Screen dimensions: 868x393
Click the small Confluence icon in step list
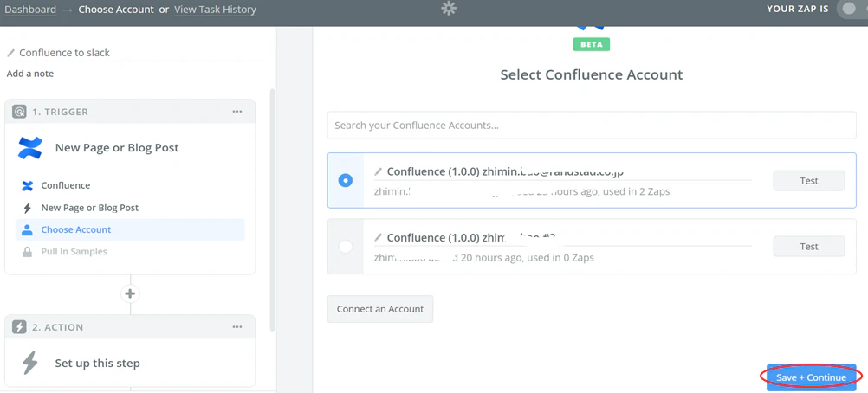pos(27,185)
